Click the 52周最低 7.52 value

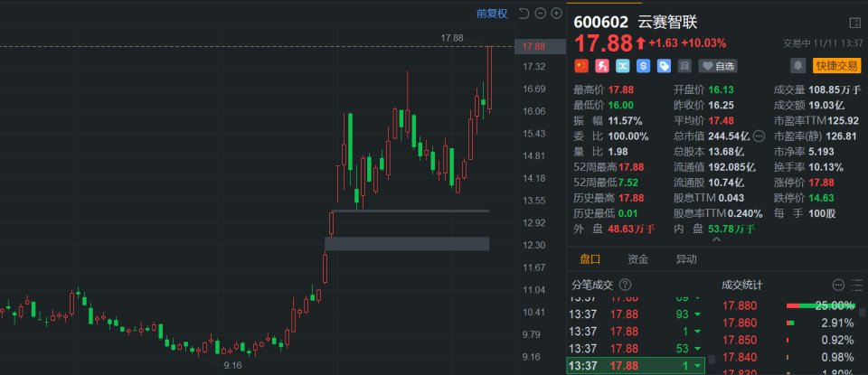(x=630, y=183)
